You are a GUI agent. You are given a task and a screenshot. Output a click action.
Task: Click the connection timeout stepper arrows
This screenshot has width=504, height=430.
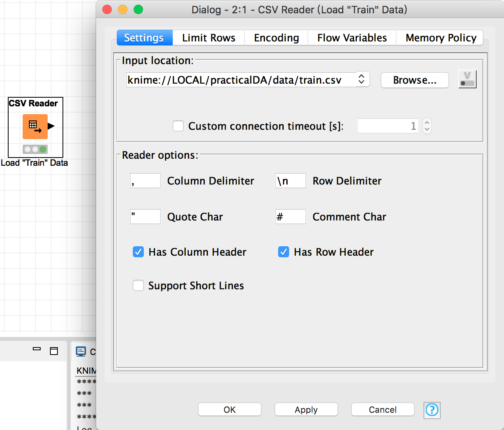[x=427, y=126]
